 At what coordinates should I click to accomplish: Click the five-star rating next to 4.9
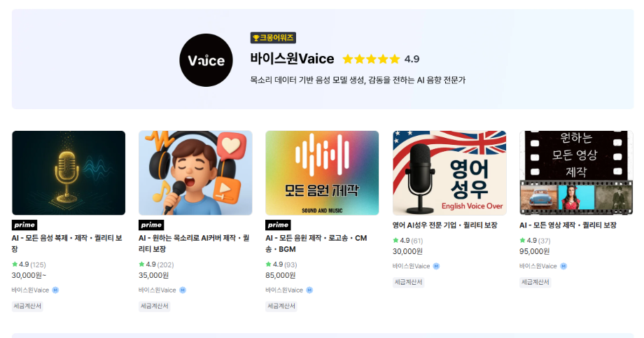coord(371,59)
